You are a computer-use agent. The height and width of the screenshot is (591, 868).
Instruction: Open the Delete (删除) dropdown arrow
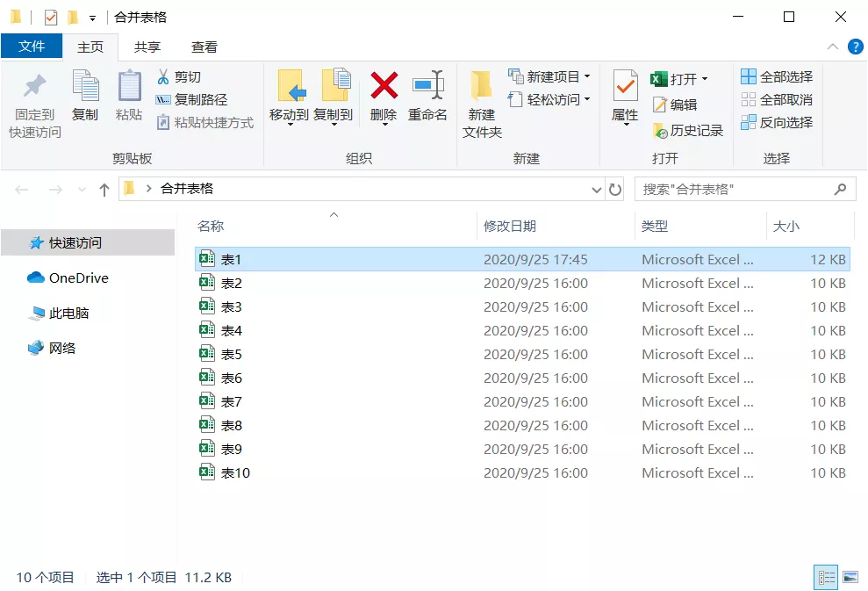point(384,125)
